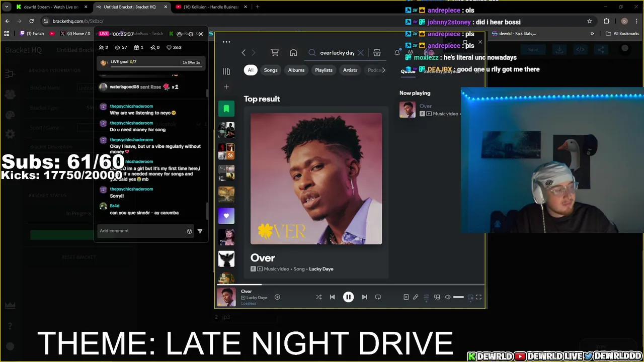644x362 pixels.
Task: Toggle the lock icon on LIVE popup
Action: point(179,34)
